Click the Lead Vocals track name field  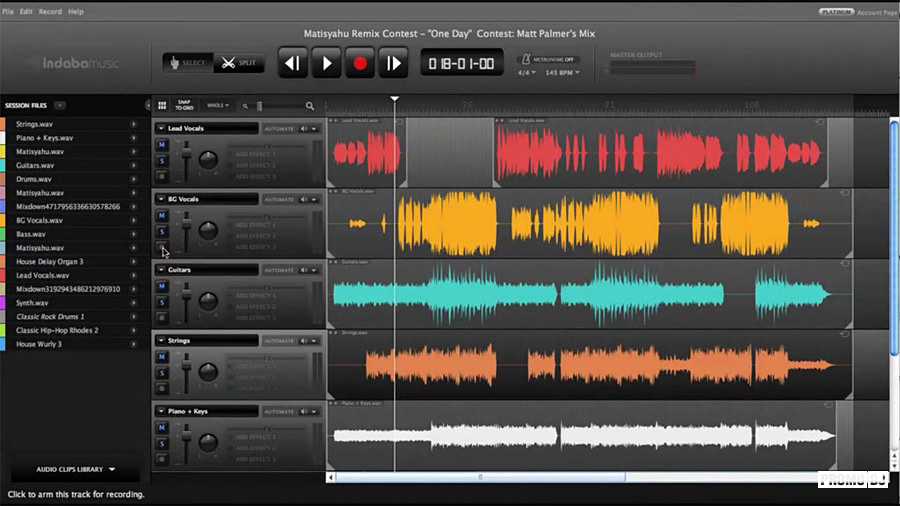tap(212, 129)
